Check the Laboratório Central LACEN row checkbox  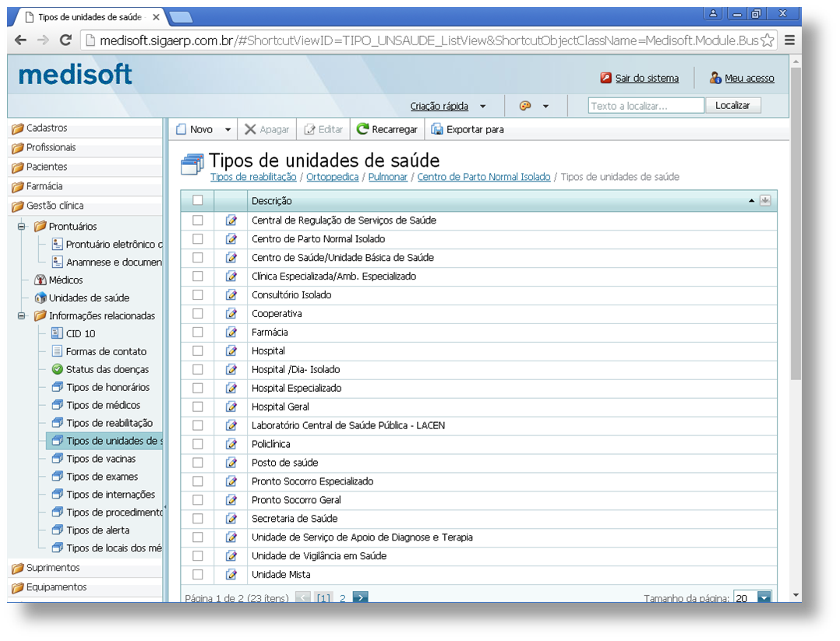click(198, 425)
